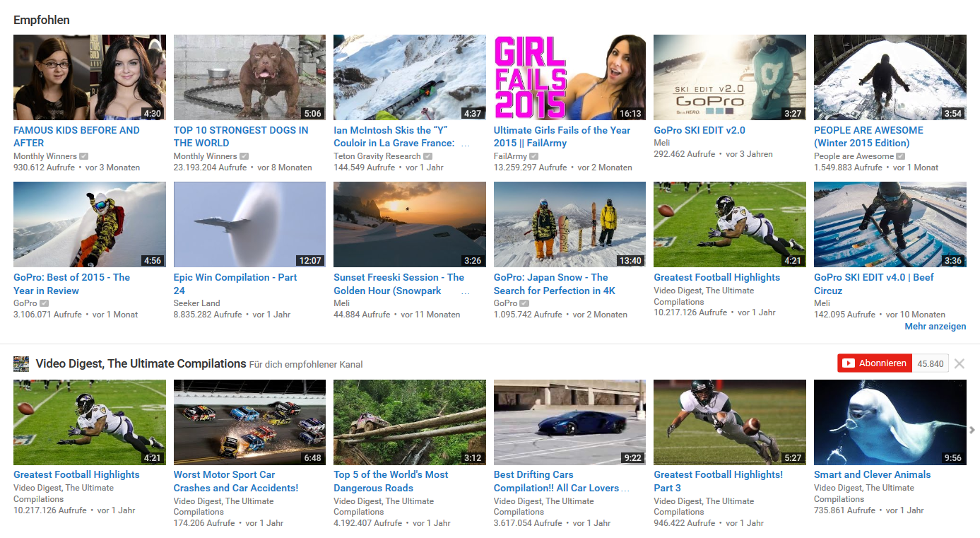
Task: Open the GIRL FAILS 2015 thumbnail
Action: 570,77
